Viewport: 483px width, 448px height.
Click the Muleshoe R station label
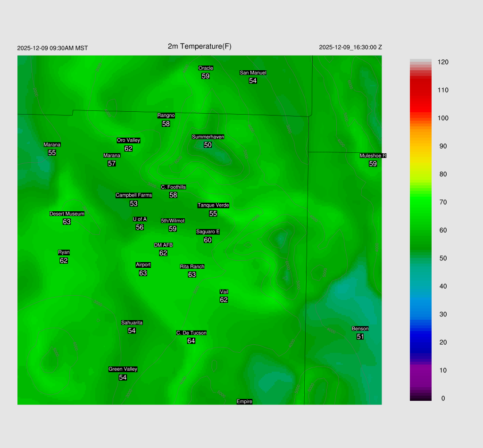coord(373,156)
